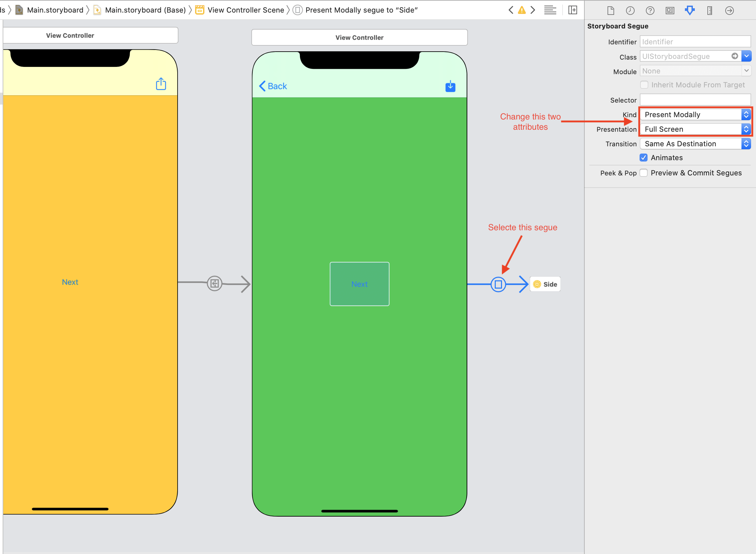The width and height of the screenshot is (756, 554).
Task: Select the segue connection icon between controllers
Action: pyautogui.click(x=498, y=284)
